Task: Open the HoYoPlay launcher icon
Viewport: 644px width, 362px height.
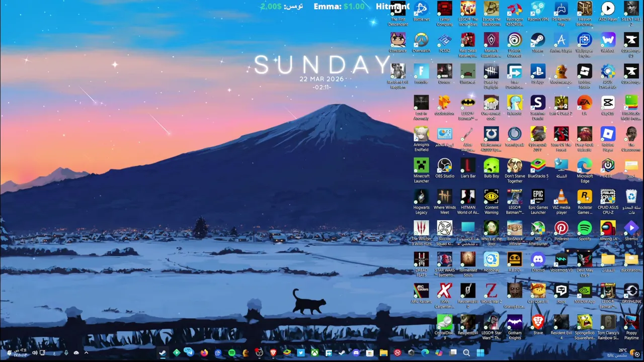Action: point(491,262)
